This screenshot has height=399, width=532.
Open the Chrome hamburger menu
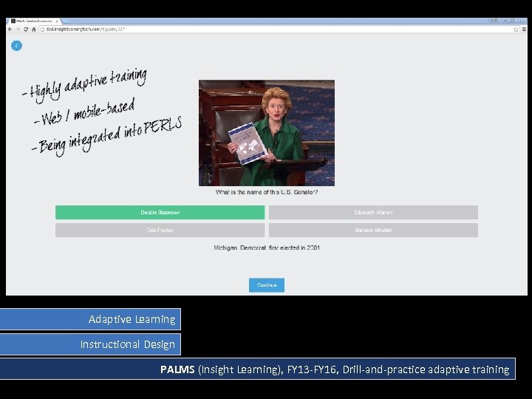tap(524, 30)
